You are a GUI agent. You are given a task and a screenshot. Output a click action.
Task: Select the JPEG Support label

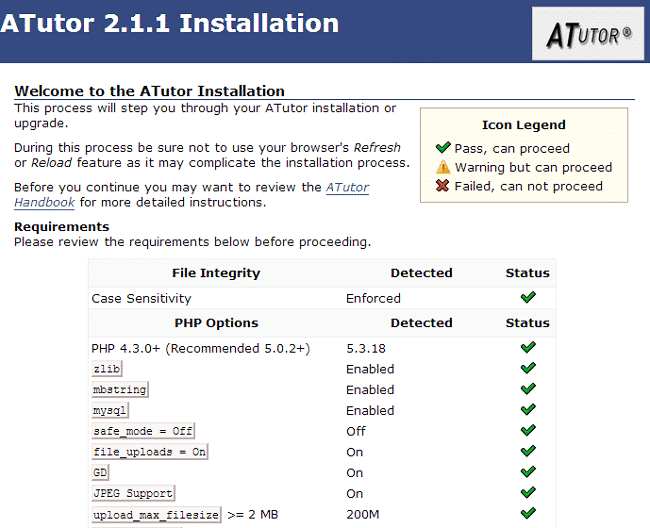133,493
